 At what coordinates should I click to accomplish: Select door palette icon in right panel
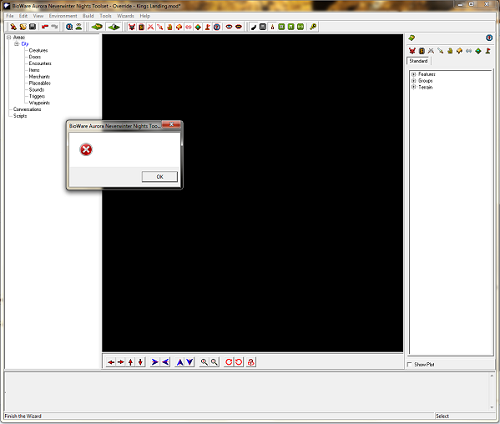[422, 51]
